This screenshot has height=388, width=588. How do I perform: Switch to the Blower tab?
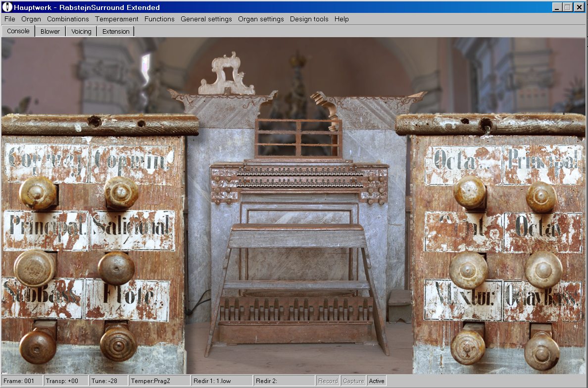[x=50, y=31]
